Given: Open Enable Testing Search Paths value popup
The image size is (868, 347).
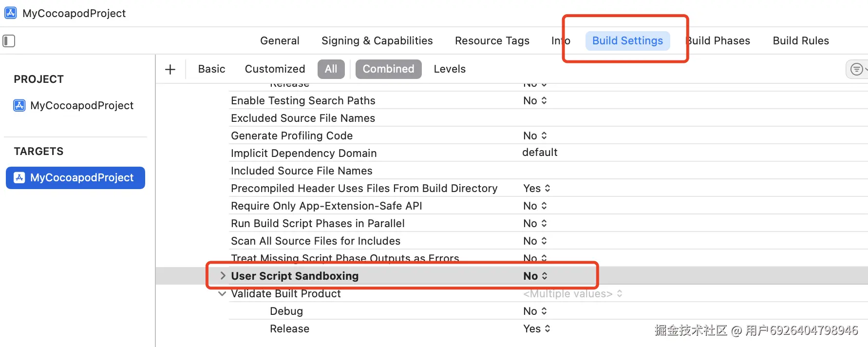Looking at the screenshot, I should pyautogui.click(x=535, y=100).
